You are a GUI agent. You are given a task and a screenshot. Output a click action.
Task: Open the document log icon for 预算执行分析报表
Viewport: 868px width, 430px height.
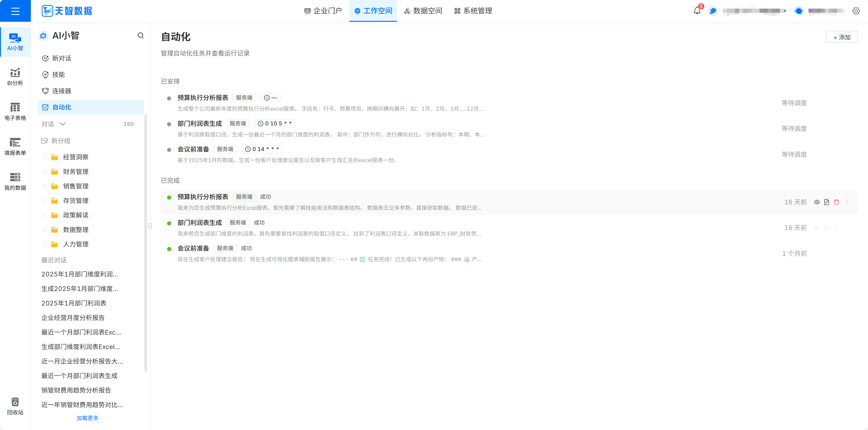pyautogui.click(x=826, y=202)
